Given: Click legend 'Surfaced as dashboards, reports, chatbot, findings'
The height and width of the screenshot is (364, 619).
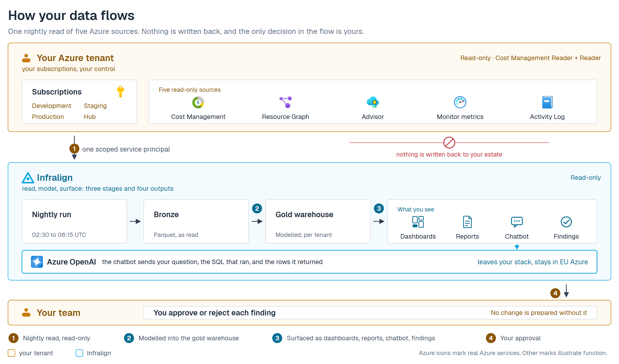Looking at the screenshot, I should click(361, 338).
